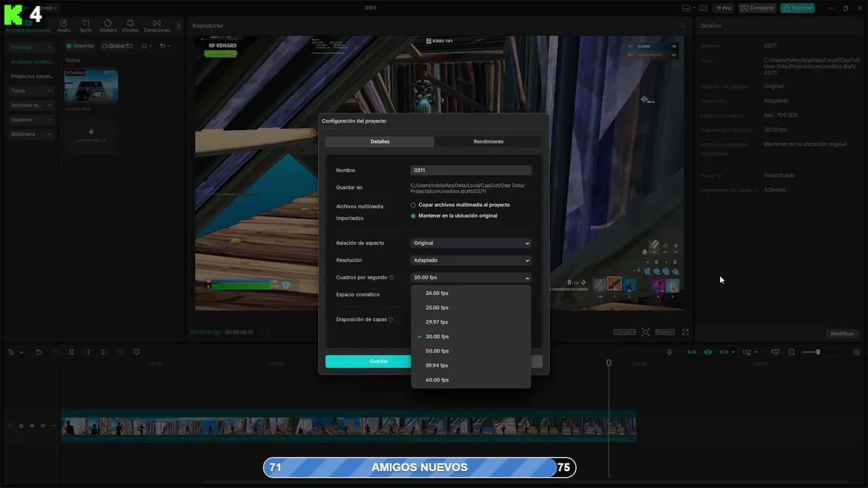Click the Compartir button
868x488 pixels.
click(757, 8)
